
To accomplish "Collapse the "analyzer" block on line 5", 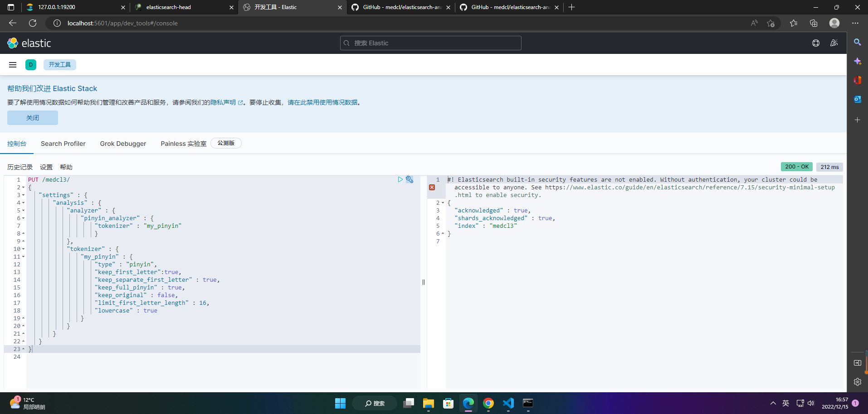I will click(x=23, y=211).
